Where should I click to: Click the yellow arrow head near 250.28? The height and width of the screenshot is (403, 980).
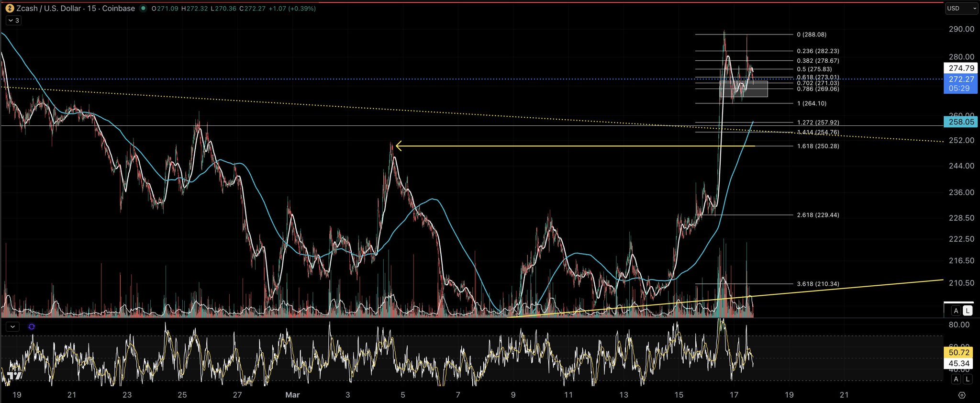[x=398, y=146]
